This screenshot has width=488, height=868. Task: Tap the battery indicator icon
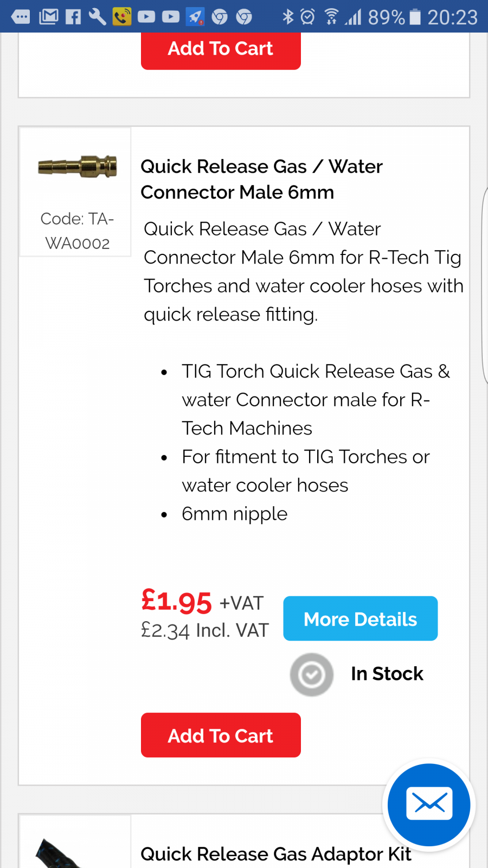click(x=415, y=17)
